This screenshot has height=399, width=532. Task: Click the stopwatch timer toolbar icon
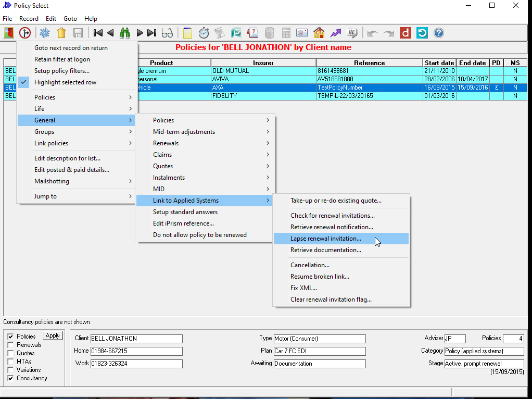click(x=204, y=33)
